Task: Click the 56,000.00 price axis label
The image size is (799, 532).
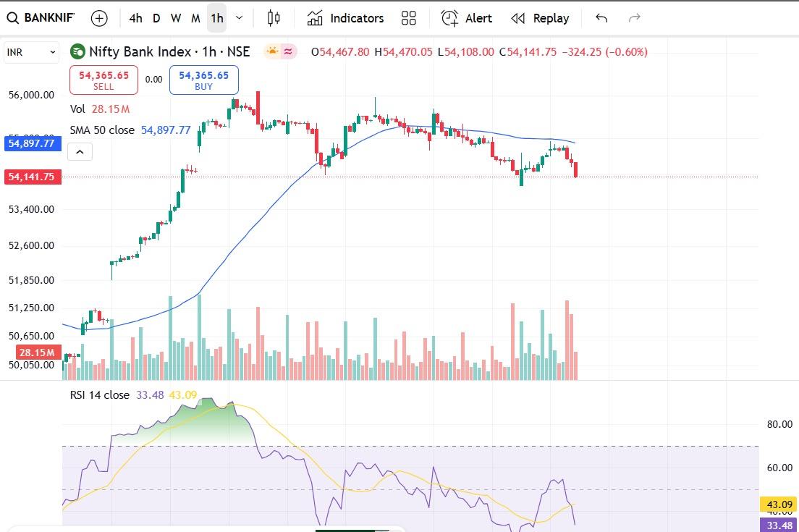Action: click(x=31, y=95)
